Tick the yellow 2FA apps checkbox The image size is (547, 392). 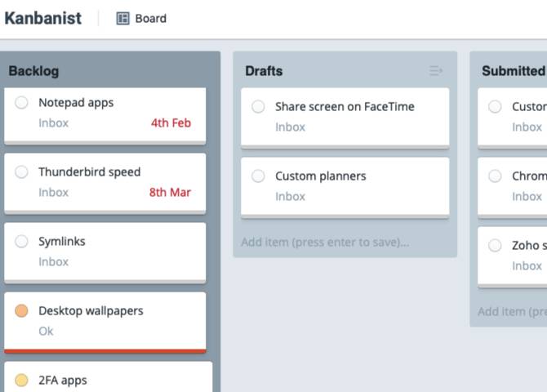pyautogui.click(x=22, y=381)
